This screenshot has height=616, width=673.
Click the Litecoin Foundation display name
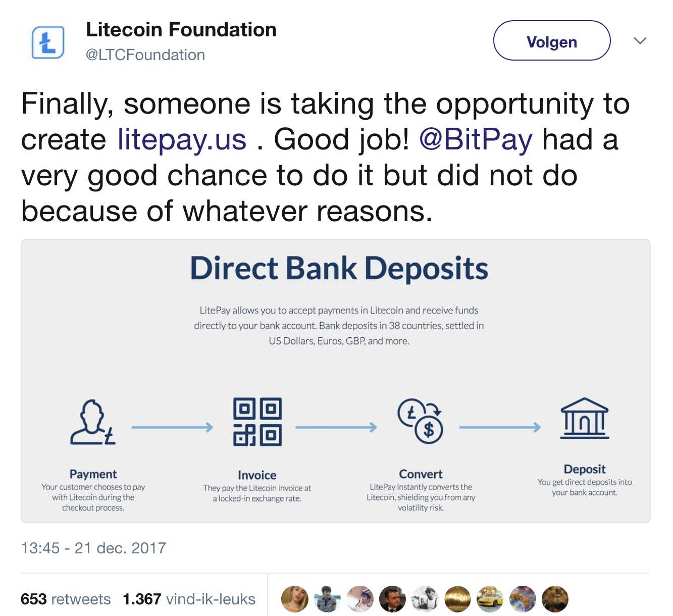181,30
